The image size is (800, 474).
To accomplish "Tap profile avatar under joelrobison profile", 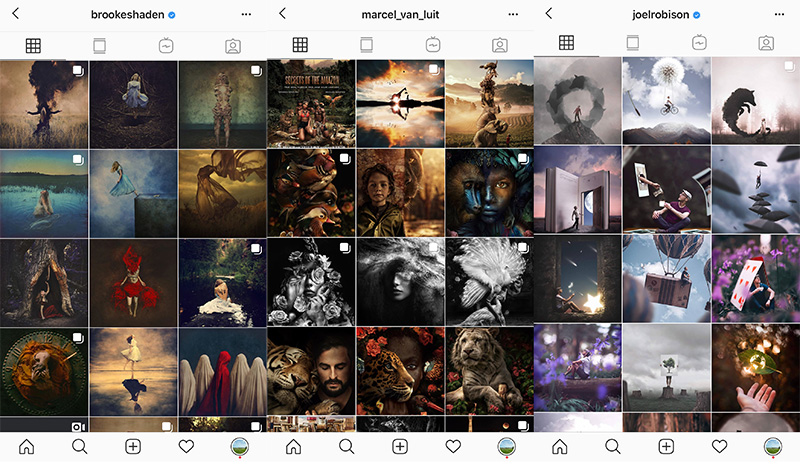I will click(773, 447).
